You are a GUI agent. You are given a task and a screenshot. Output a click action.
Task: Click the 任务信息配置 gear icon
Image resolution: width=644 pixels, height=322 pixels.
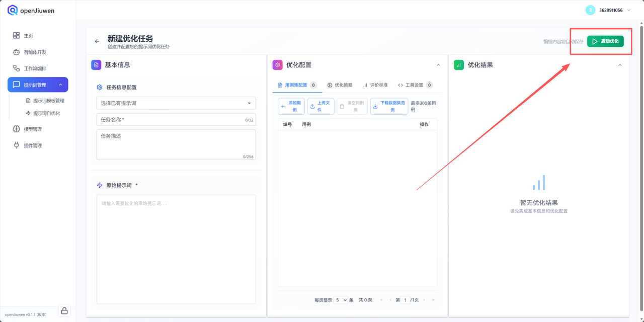click(100, 87)
